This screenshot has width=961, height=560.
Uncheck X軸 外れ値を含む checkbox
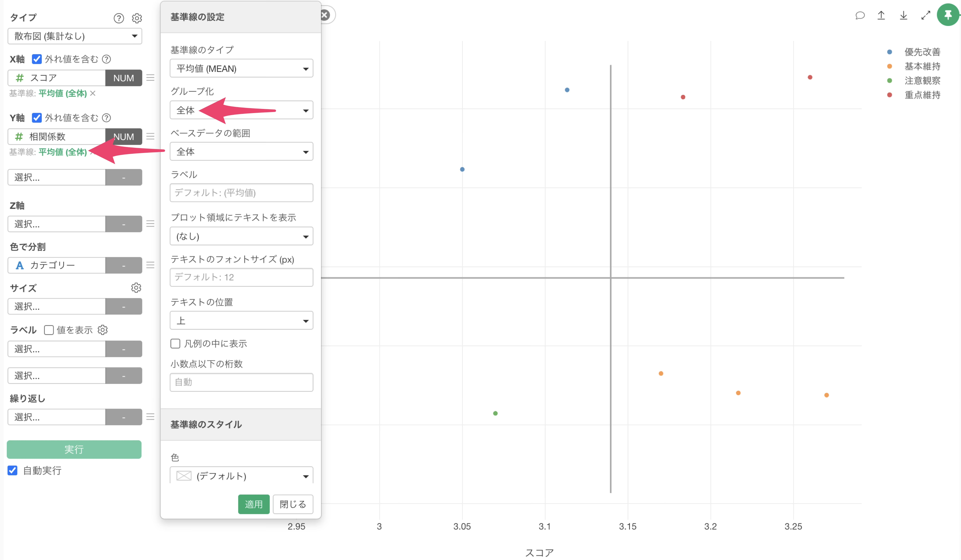coord(37,59)
